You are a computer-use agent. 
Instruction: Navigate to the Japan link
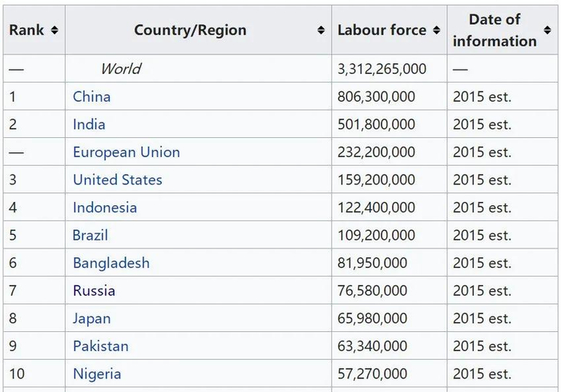91,318
